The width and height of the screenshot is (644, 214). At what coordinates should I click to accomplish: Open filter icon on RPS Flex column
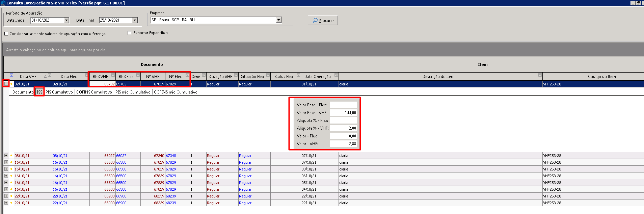pyautogui.click(x=138, y=75)
